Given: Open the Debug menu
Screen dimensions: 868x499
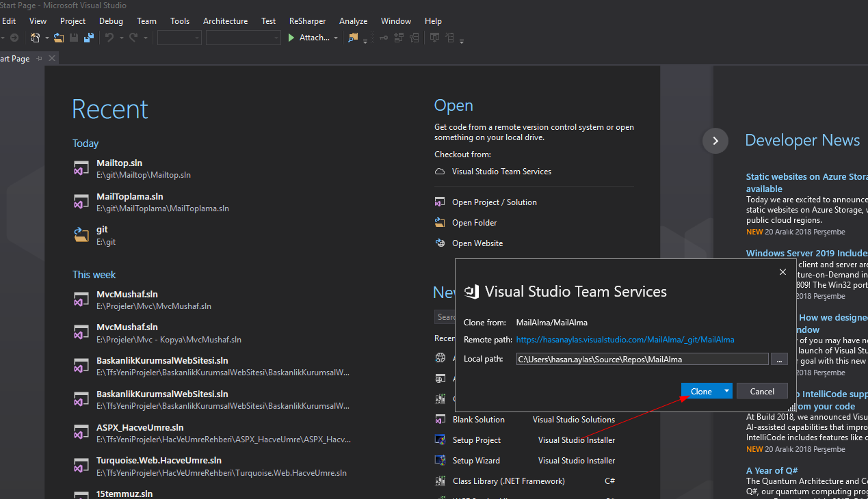Looking at the screenshot, I should tap(111, 21).
